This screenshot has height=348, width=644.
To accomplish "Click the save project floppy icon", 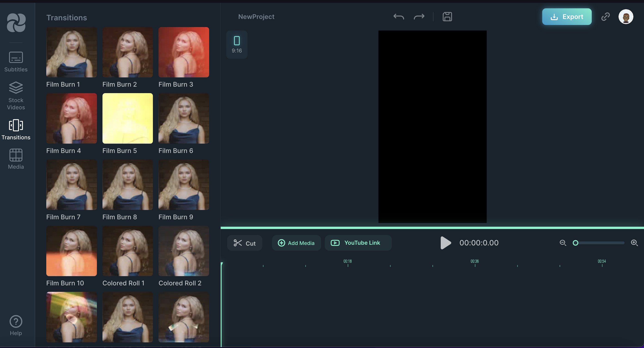I will click(x=447, y=17).
